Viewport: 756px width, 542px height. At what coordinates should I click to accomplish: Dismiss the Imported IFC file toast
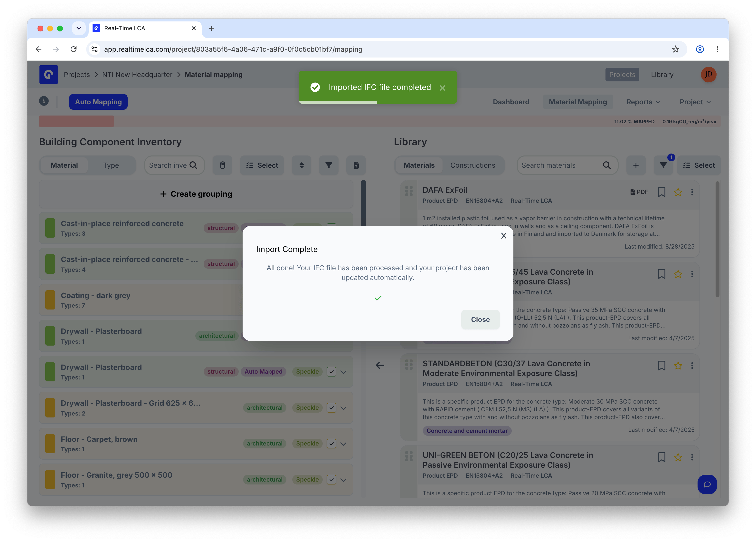pyautogui.click(x=442, y=88)
